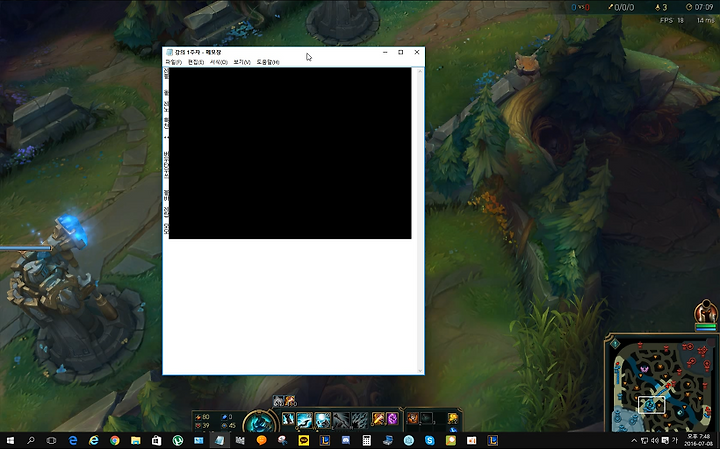Minimize the Notepad window
The width and height of the screenshot is (720, 449).
click(385, 52)
